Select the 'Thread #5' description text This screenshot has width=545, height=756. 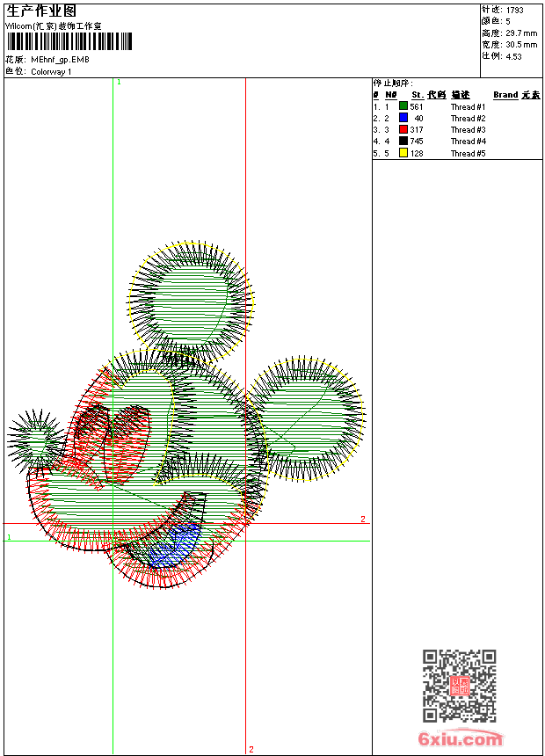click(x=468, y=154)
